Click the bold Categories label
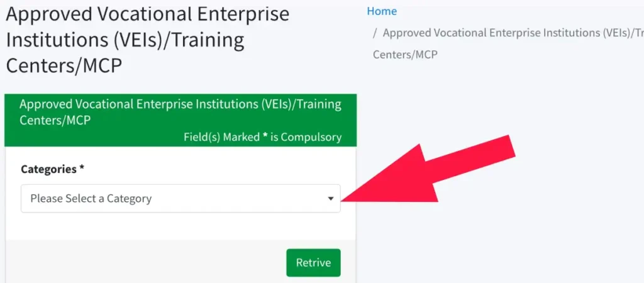Image resolution: width=644 pixels, height=283 pixels. (49, 169)
